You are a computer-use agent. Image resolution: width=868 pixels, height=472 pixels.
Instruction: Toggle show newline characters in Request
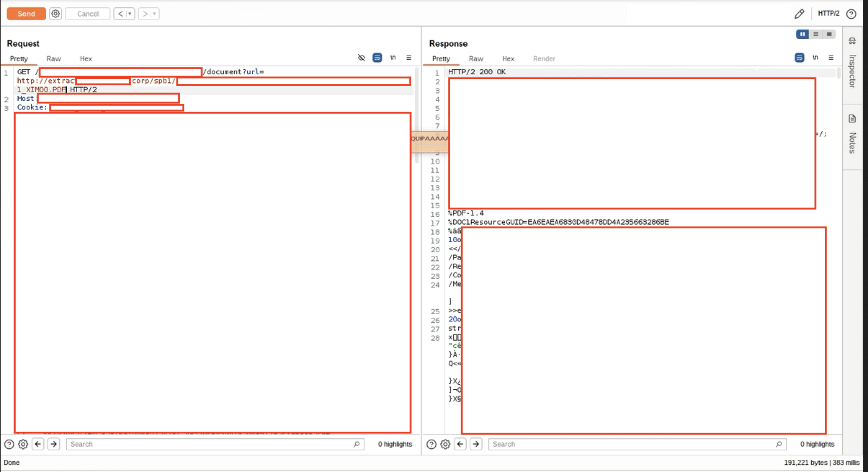[393, 58]
